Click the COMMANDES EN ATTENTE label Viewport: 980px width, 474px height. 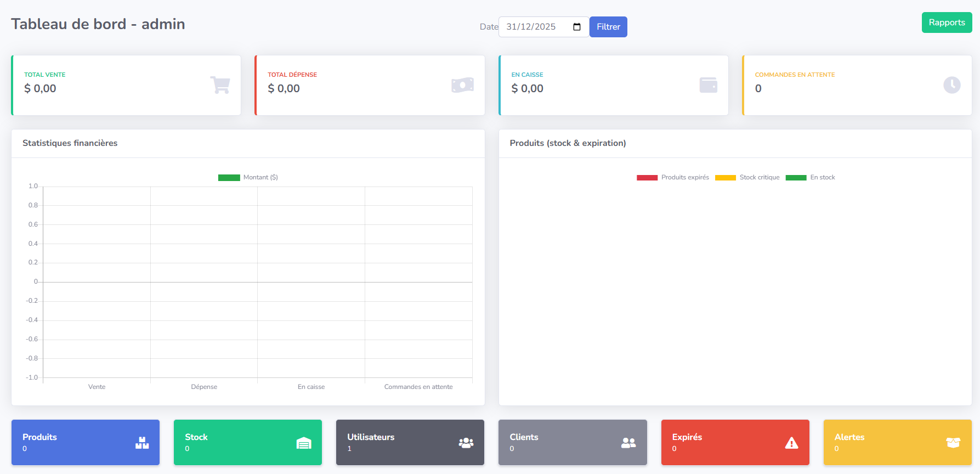point(795,75)
